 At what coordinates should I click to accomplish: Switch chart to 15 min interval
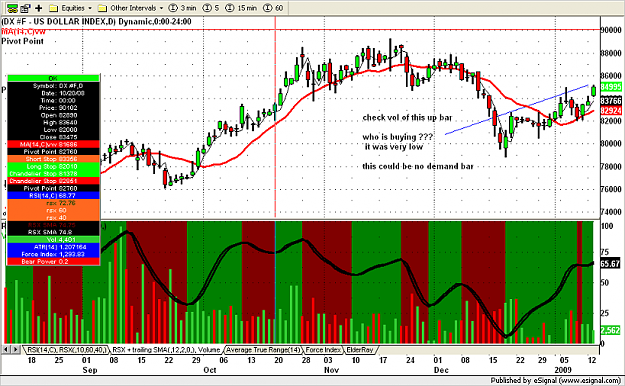click(x=241, y=8)
